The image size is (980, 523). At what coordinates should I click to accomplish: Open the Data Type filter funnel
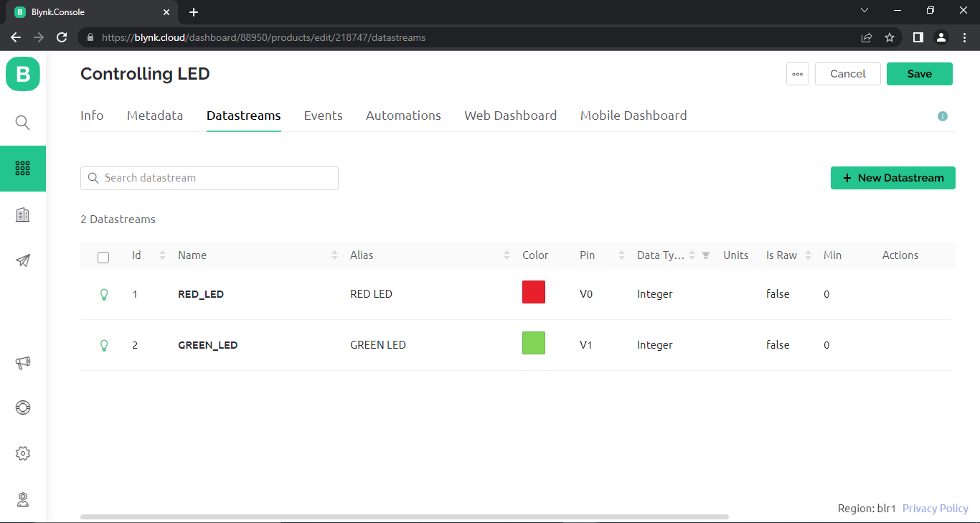click(x=706, y=255)
